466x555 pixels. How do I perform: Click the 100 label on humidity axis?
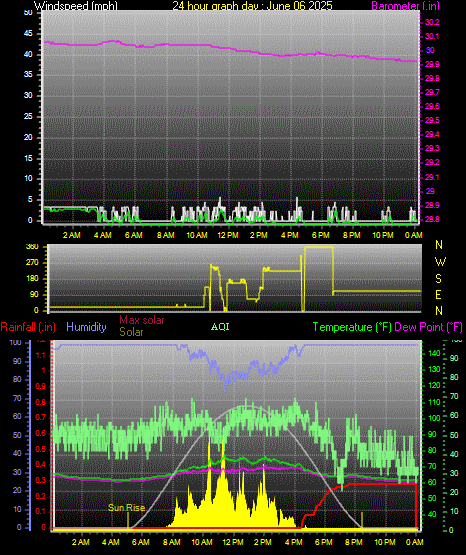coord(16,343)
